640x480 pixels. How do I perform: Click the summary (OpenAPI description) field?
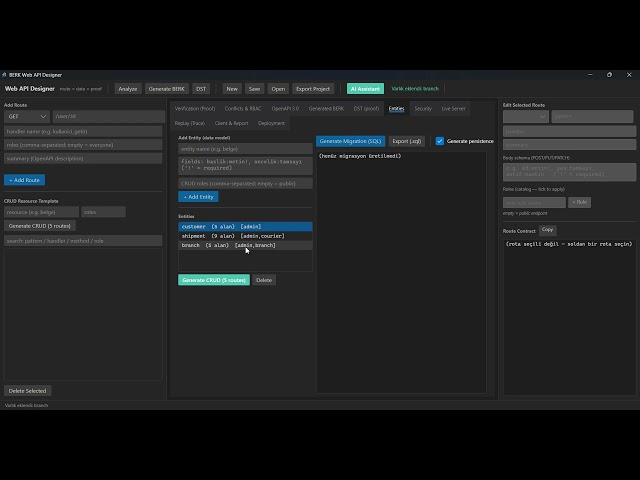(83, 158)
